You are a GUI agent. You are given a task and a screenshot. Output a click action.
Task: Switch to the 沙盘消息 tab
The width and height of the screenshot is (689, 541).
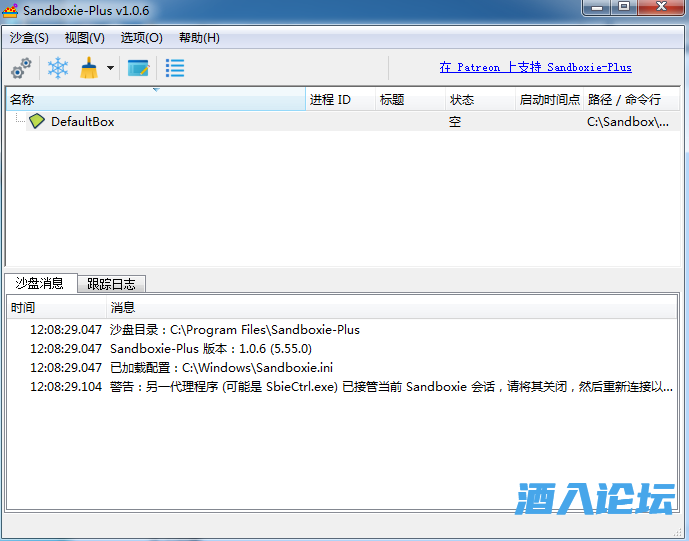(x=40, y=283)
